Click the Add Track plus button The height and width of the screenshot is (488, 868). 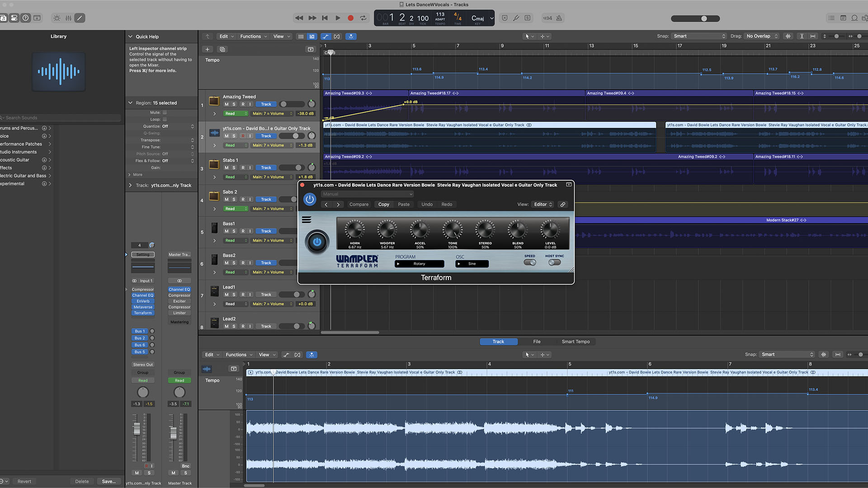tap(207, 49)
